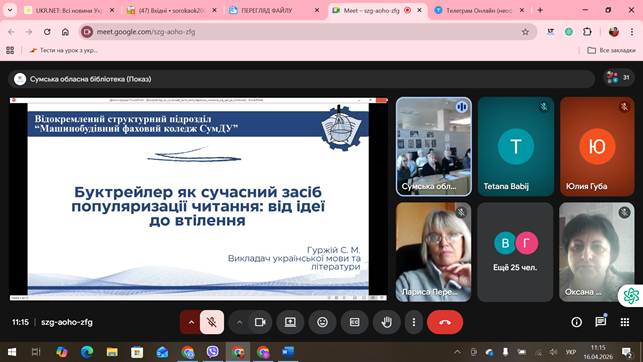
Task: Toggle the camera on
Action: (x=260, y=322)
